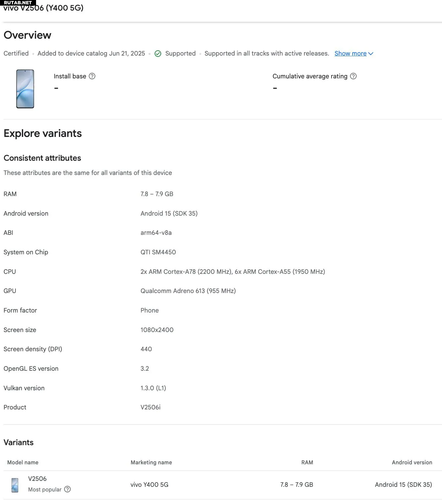Image resolution: width=442 pixels, height=504 pixels.
Task: Click the vivo Y400 5G marketing name
Action: pyautogui.click(x=150, y=484)
